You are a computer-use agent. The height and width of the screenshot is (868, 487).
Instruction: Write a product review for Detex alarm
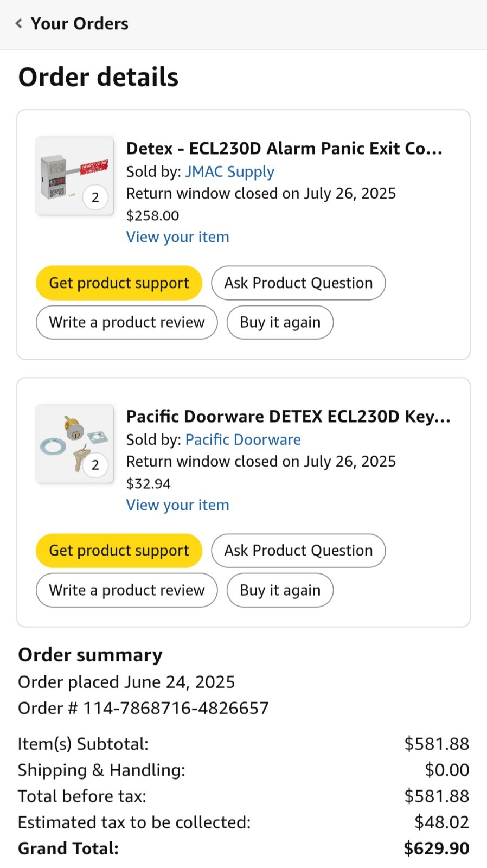coord(127,322)
